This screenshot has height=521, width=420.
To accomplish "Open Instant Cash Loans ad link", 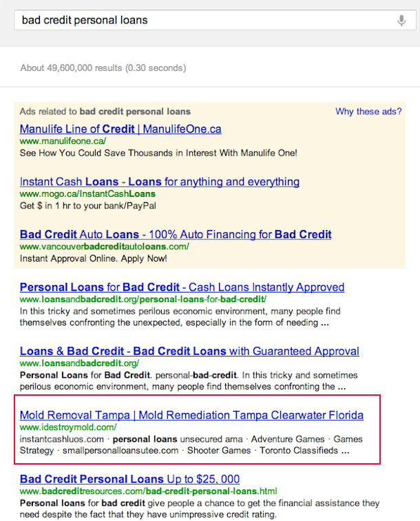I will click(160, 182).
